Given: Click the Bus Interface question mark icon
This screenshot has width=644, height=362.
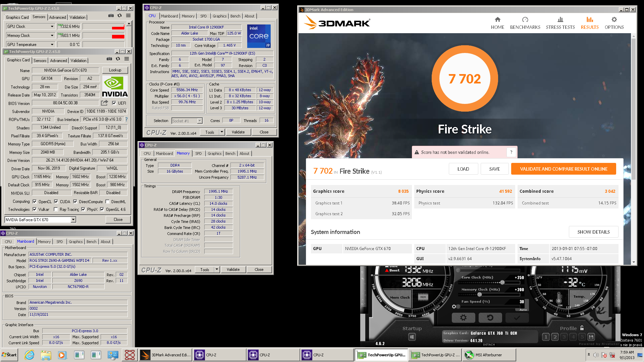Looking at the screenshot, I should point(126,119).
